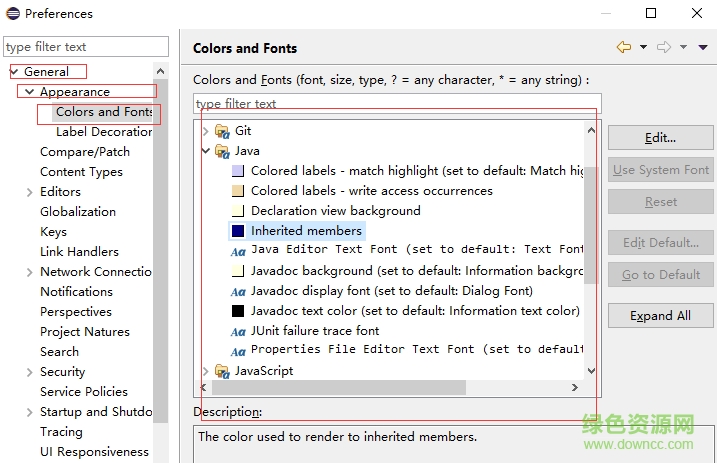Screen dimensions: 717x463
Task: Click the JavaScript folder icon
Action: (222, 371)
